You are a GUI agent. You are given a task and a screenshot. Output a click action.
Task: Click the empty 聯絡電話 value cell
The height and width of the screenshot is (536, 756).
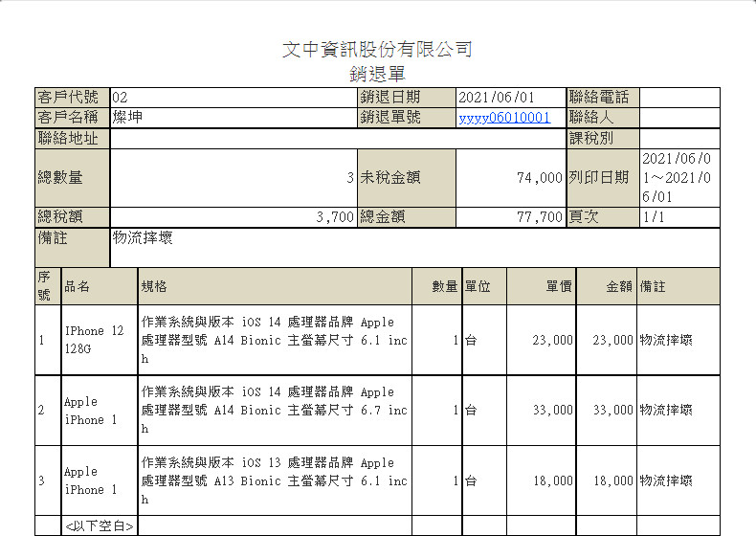(x=678, y=98)
